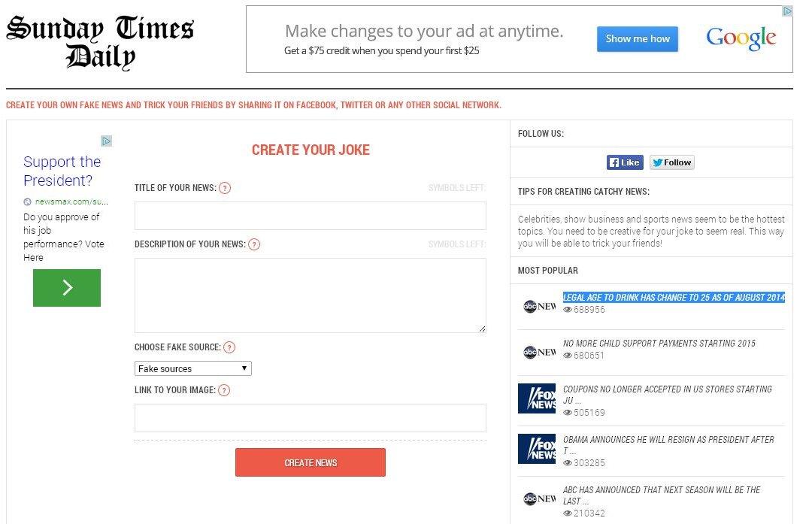Click help icon beside Description of Your News
The width and height of the screenshot is (812, 524).
(254, 244)
